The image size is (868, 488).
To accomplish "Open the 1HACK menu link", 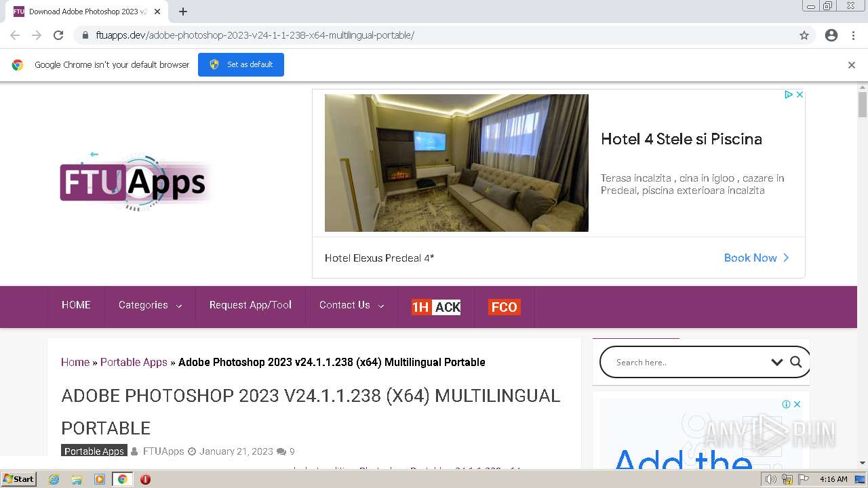I will [436, 307].
